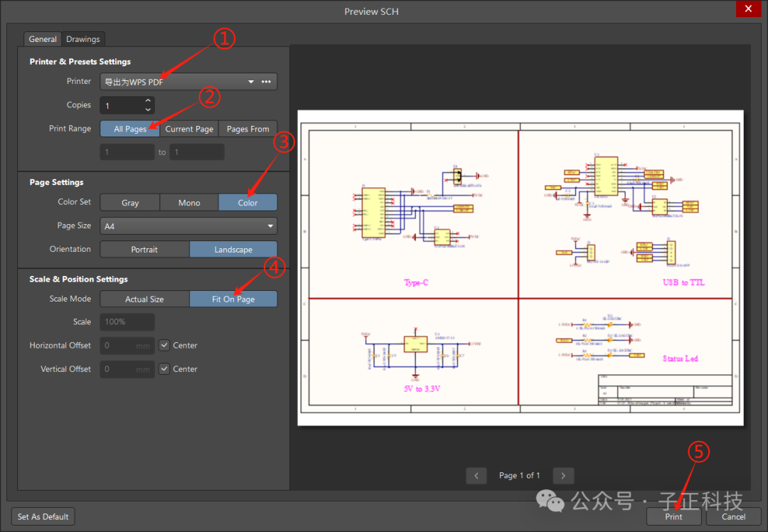Click the Print button
768x532 pixels.
pos(673,516)
